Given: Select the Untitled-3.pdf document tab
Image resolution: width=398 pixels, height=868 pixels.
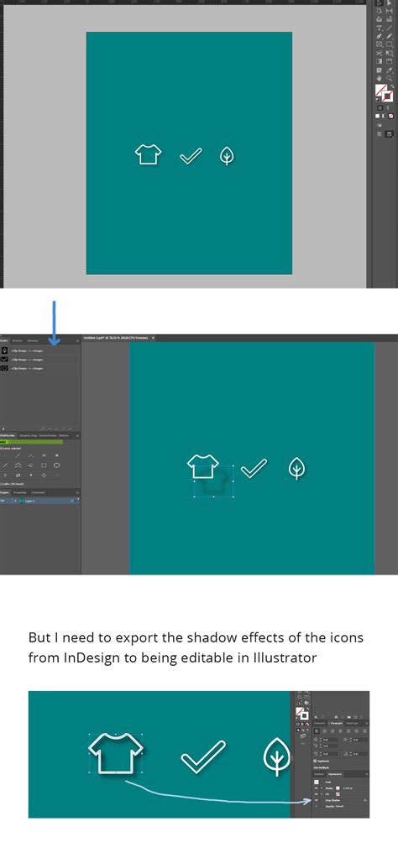Looking at the screenshot, I should (118, 337).
